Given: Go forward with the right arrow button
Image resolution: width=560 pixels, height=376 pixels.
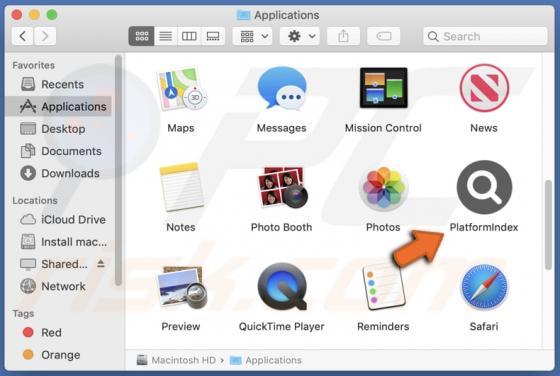Looking at the screenshot, I should click(x=45, y=36).
